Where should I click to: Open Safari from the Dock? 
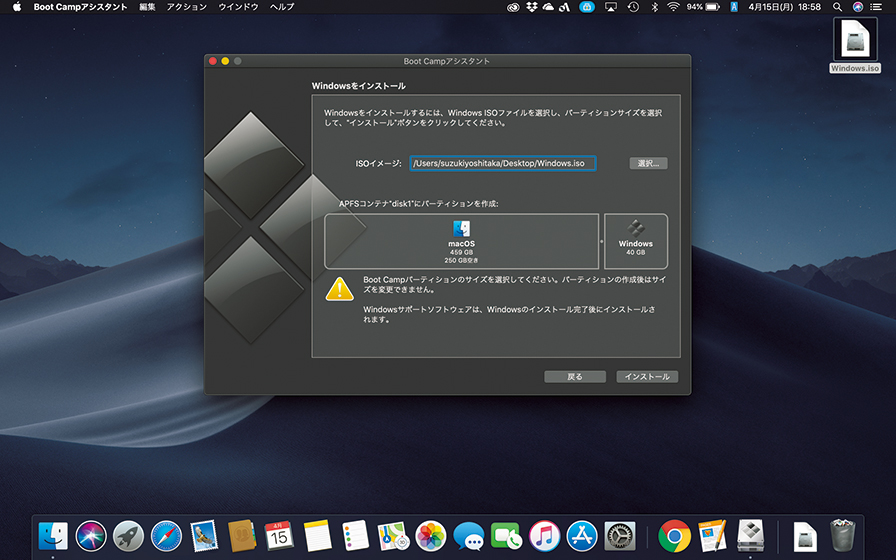tap(166, 537)
